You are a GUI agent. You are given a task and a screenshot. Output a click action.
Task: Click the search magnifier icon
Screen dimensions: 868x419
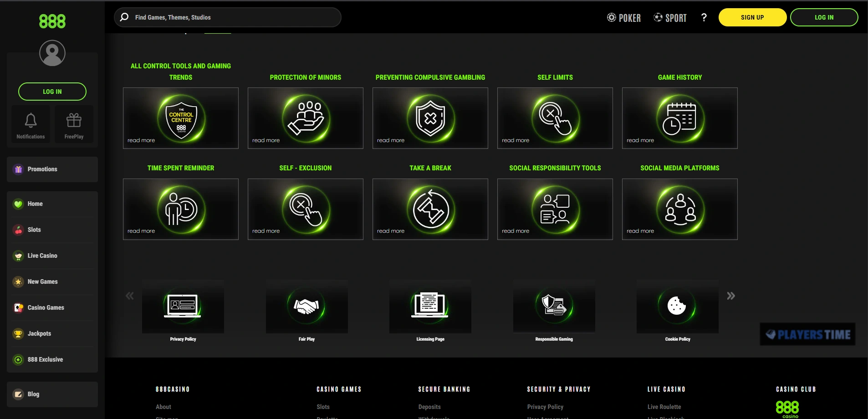point(124,17)
